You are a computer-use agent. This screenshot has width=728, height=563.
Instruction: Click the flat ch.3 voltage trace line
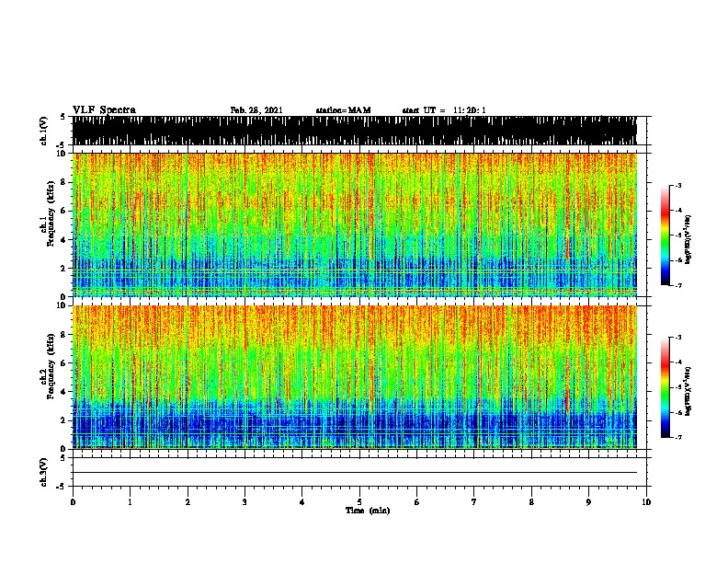354,473
